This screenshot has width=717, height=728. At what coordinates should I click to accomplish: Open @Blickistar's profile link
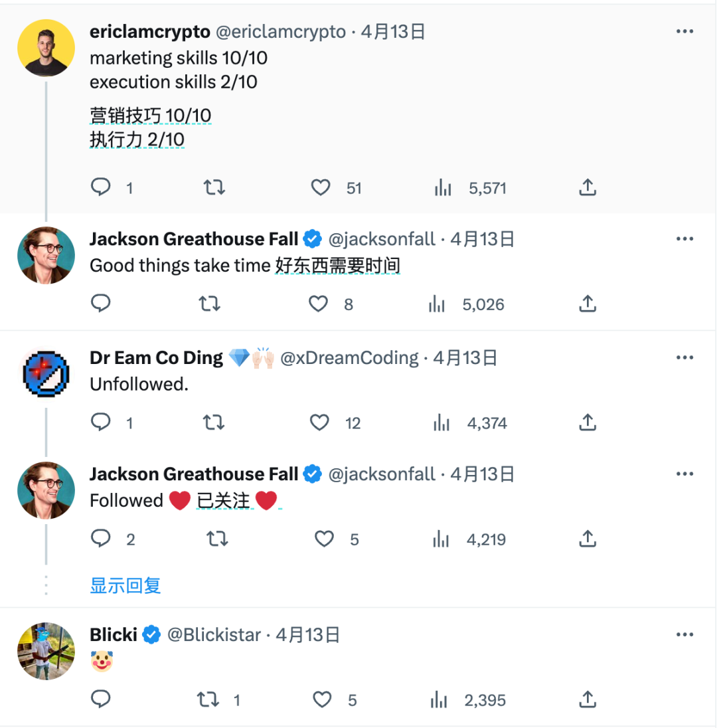pos(214,634)
